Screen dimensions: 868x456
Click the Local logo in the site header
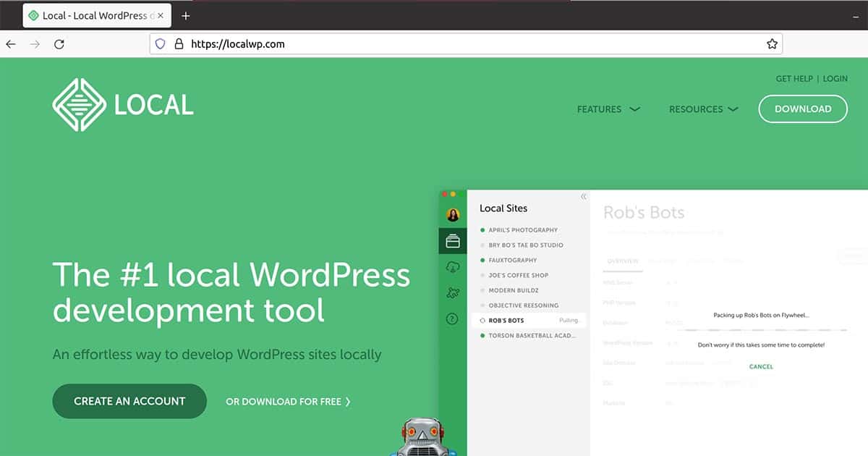pyautogui.click(x=123, y=105)
